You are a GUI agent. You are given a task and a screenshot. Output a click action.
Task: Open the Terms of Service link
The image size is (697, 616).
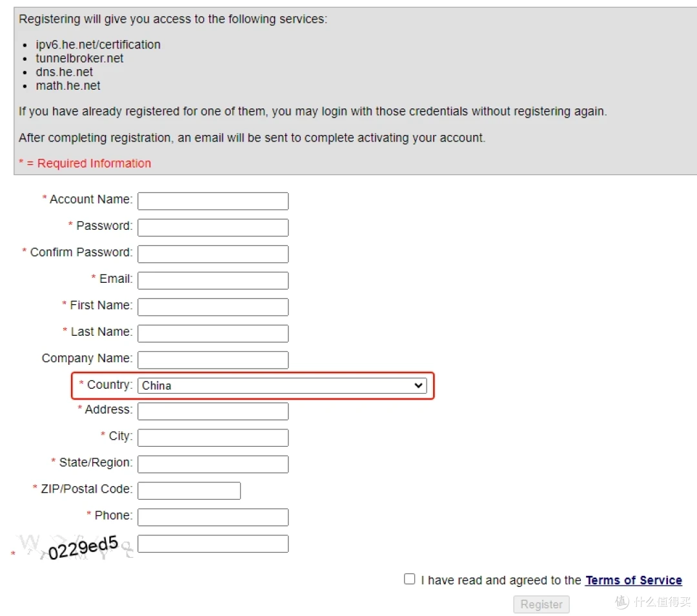coord(634,580)
